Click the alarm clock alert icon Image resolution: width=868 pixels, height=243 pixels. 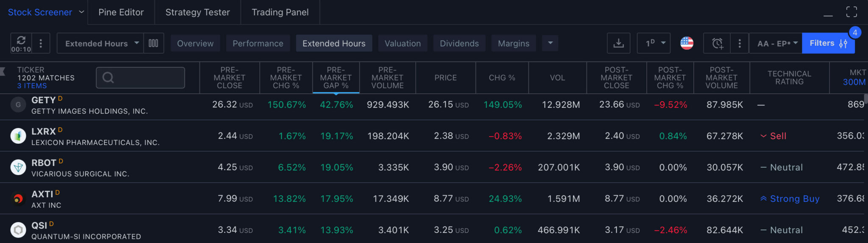click(717, 43)
